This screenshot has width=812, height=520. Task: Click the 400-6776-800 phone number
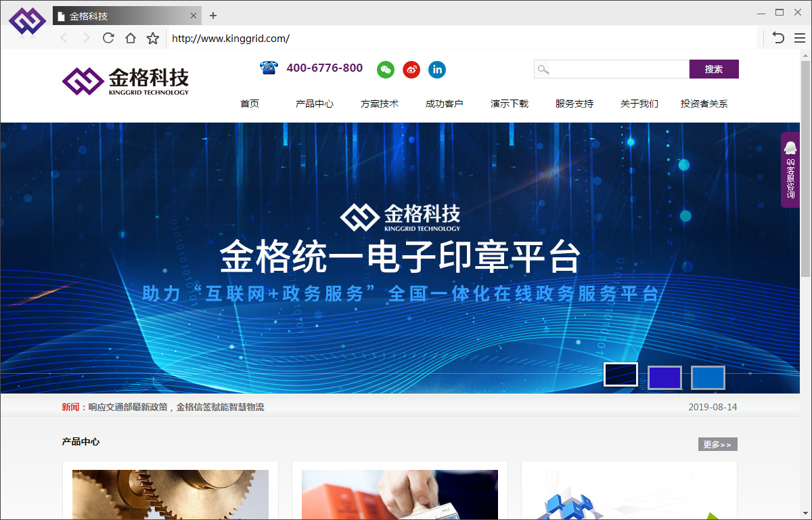click(x=325, y=68)
